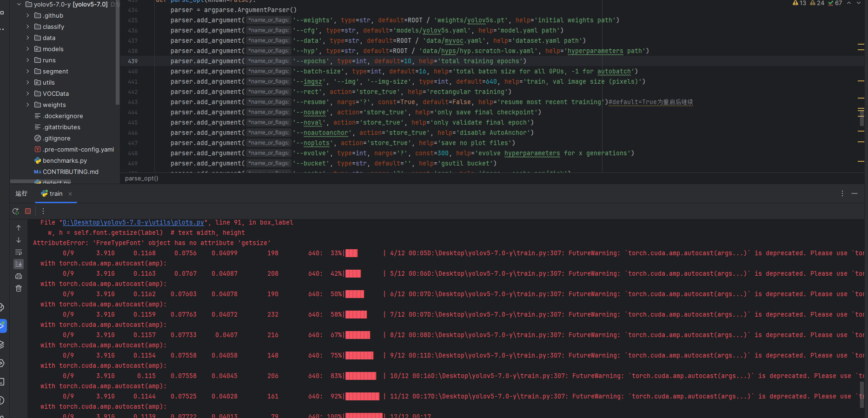Viewport: 868px width, 418px height.
Task: Open more run actions beside stop button
Action: pyautogui.click(x=43, y=211)
